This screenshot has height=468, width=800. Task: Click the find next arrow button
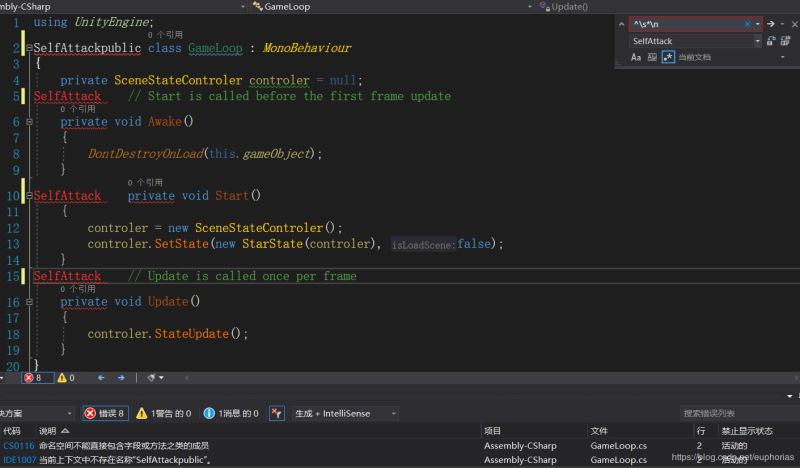[x=771, y=23]
